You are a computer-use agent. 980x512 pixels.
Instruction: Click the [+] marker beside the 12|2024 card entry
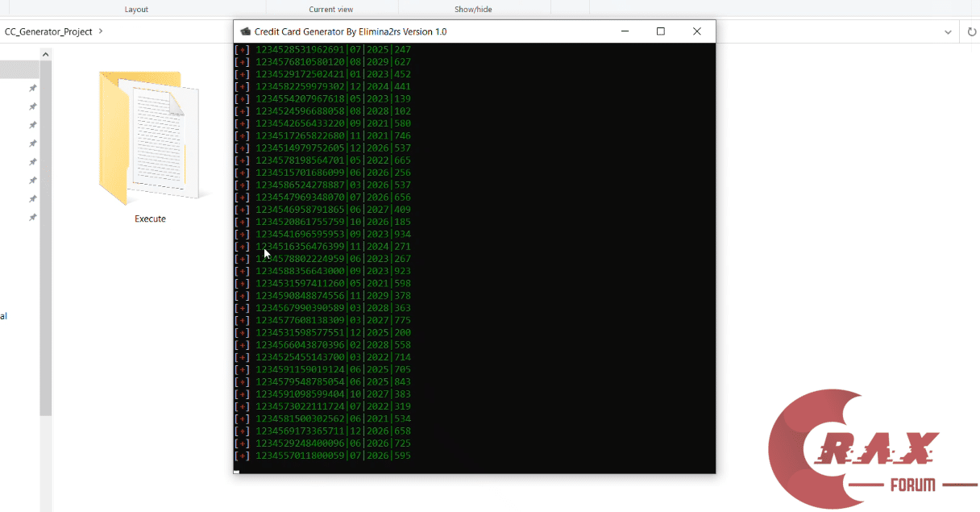click(x=242, y=86)
